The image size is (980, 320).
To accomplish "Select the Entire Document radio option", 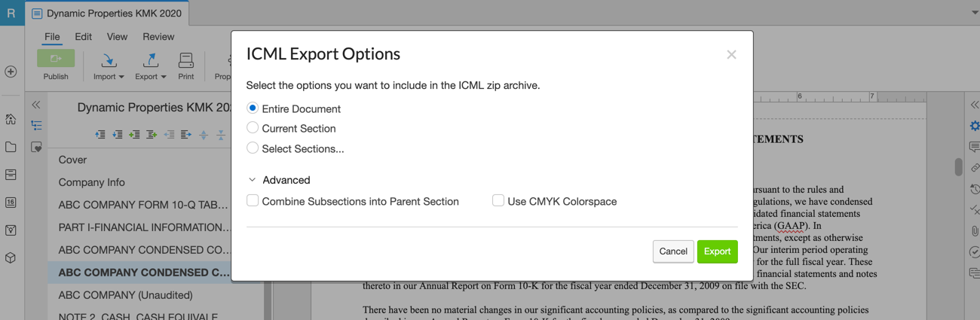I will (x=253, y=108).
